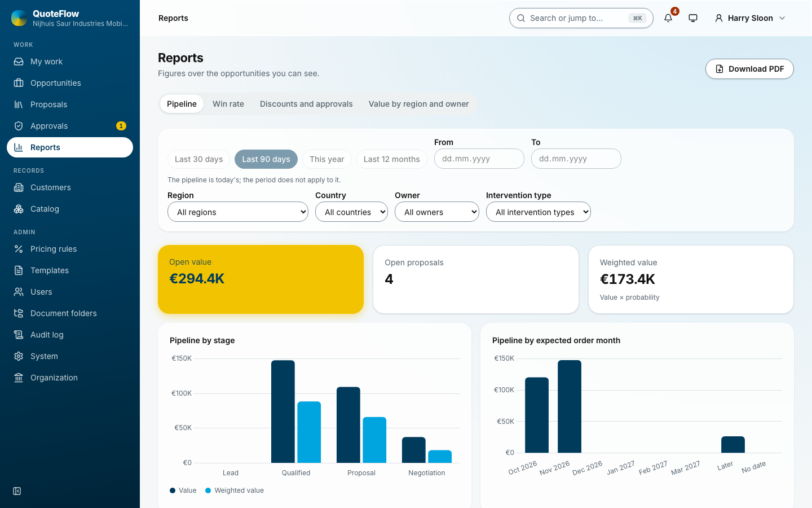Open the Country dropdown

tap(351, 212)
